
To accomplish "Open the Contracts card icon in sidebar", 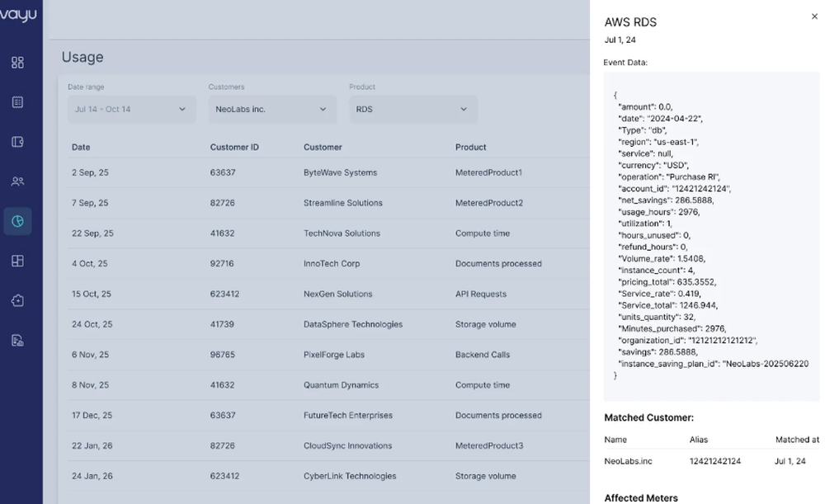I will pyautogui.click(x=18, y=141).
